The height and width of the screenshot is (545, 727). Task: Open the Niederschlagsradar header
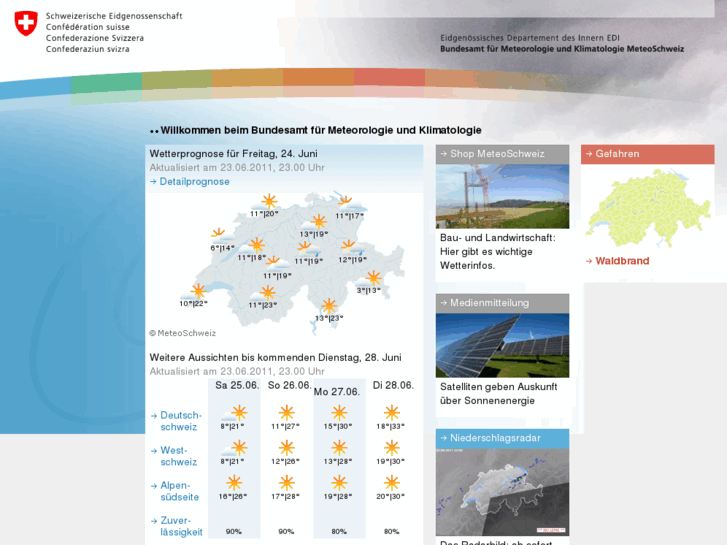click(x=502, y=438)
